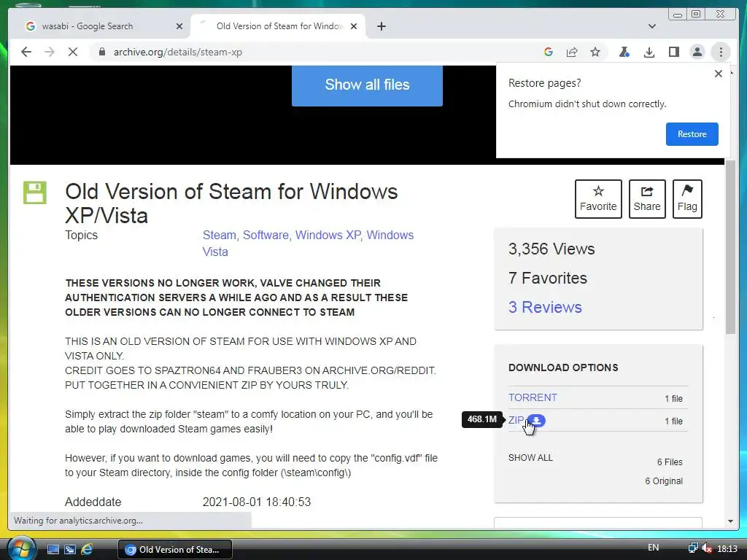Click the Show all files button
Screen dimensions: 747x560
367,85
